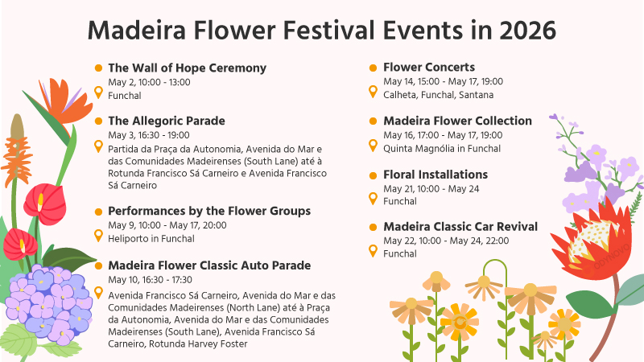This screenshot has height=362, width=644.
Task: Click the location pin next to Quinta Magnólia
Action: pos(373,146)
